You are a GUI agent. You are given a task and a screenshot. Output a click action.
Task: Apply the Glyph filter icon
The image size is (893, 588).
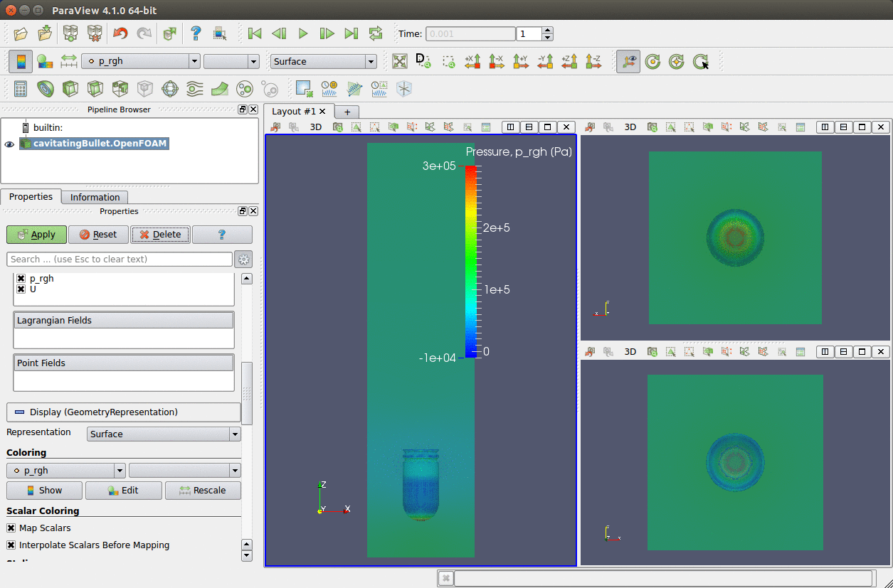point(169,89)
